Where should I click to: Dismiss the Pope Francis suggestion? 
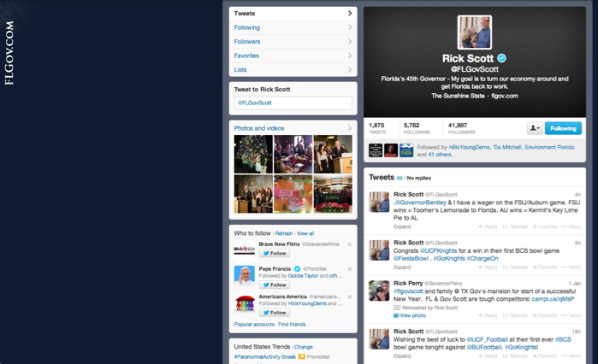pos(350,269)
